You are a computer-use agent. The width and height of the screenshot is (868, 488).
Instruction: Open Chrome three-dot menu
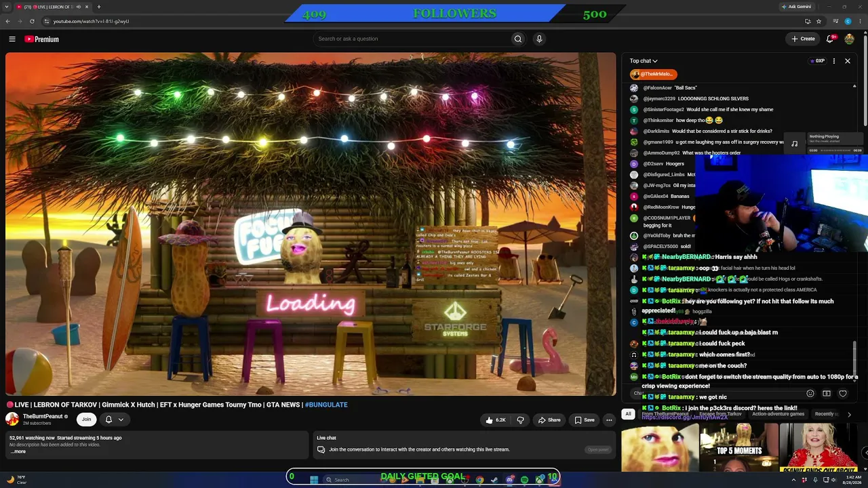[x=860, y=21]
